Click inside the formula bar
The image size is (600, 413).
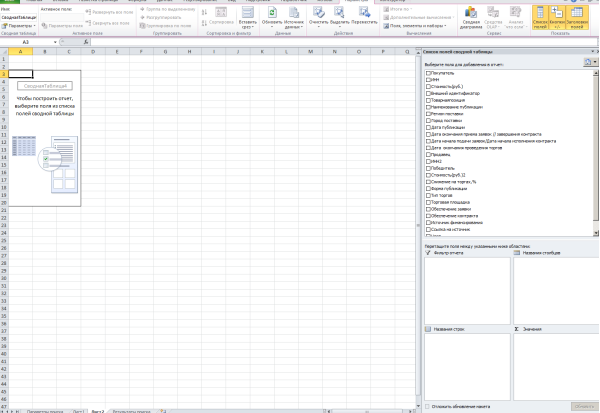coord(344,42)
